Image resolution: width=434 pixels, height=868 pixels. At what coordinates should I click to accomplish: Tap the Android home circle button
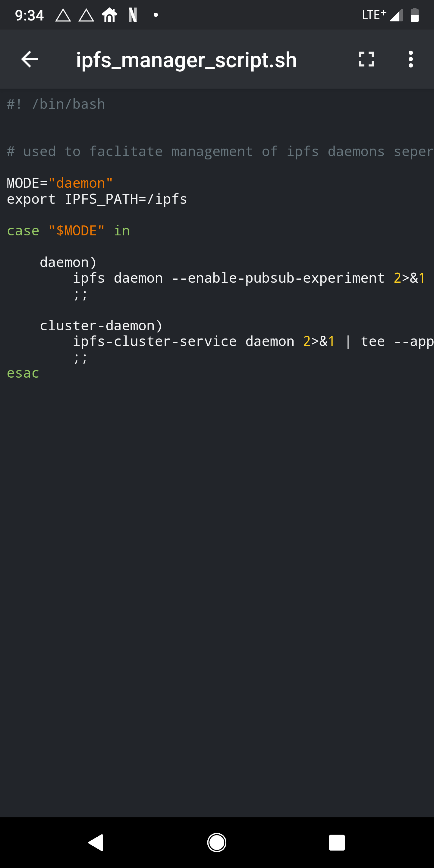point(217,842)
